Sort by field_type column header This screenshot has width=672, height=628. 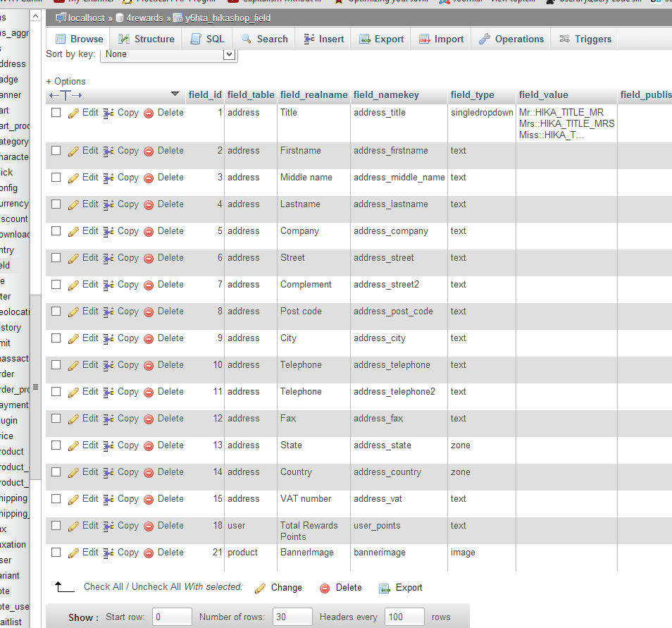pos(472,95)
